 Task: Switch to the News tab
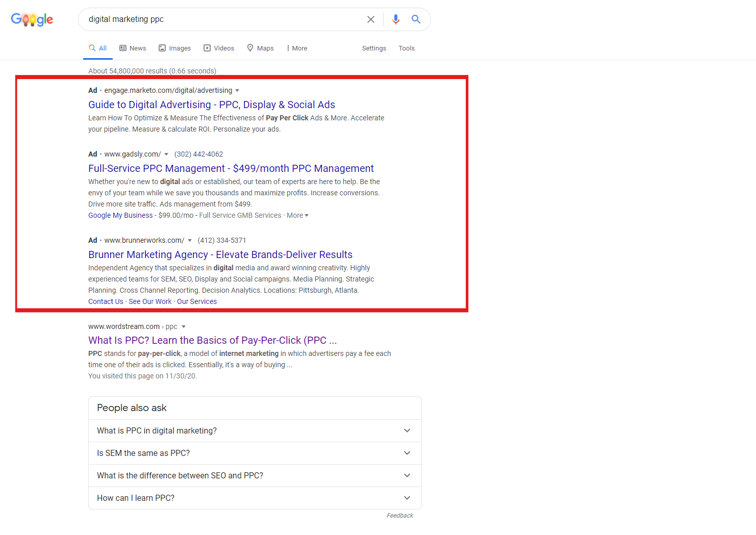click(133, 48)
